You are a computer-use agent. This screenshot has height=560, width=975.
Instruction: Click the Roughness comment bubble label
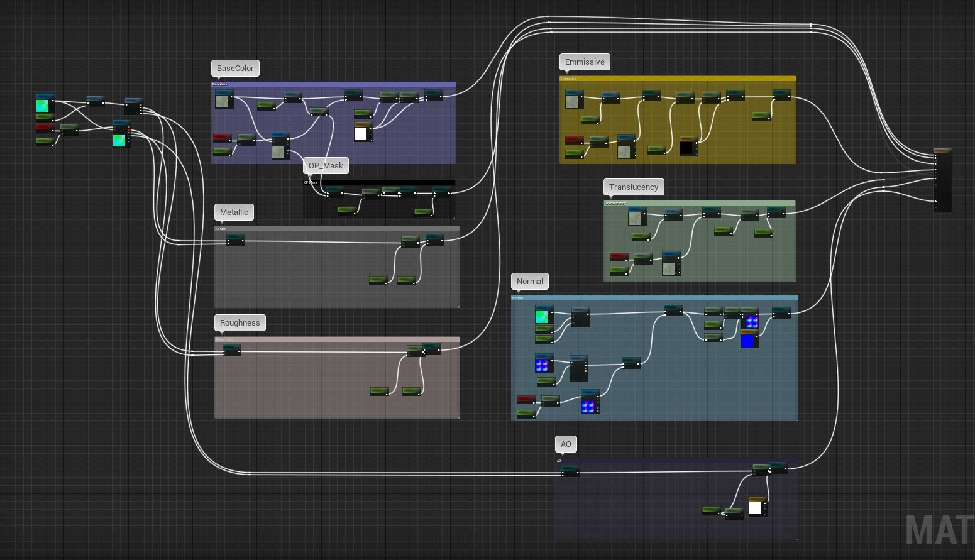pyautogui.click(x=240, y=323)
